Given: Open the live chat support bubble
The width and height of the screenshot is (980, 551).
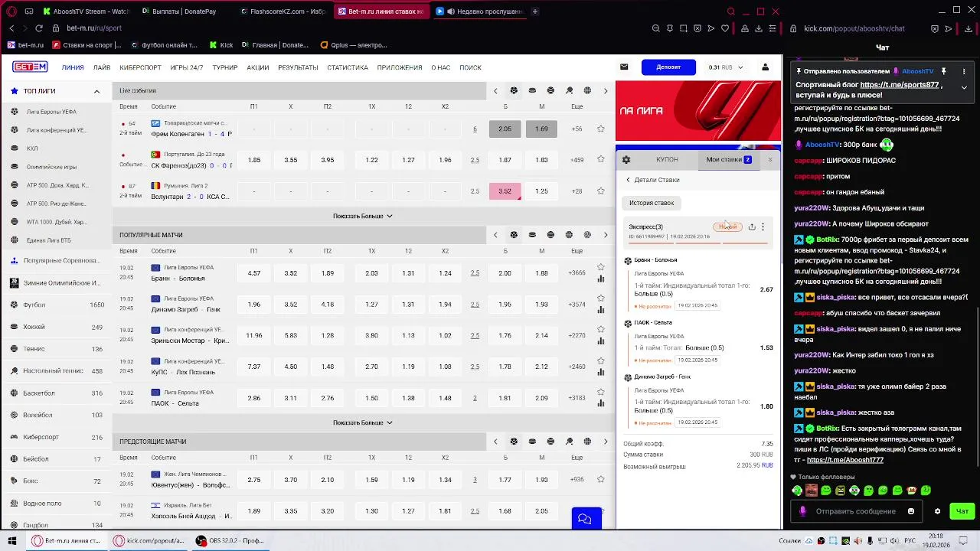Looking at the screenshot, I should tap(585, 519).
